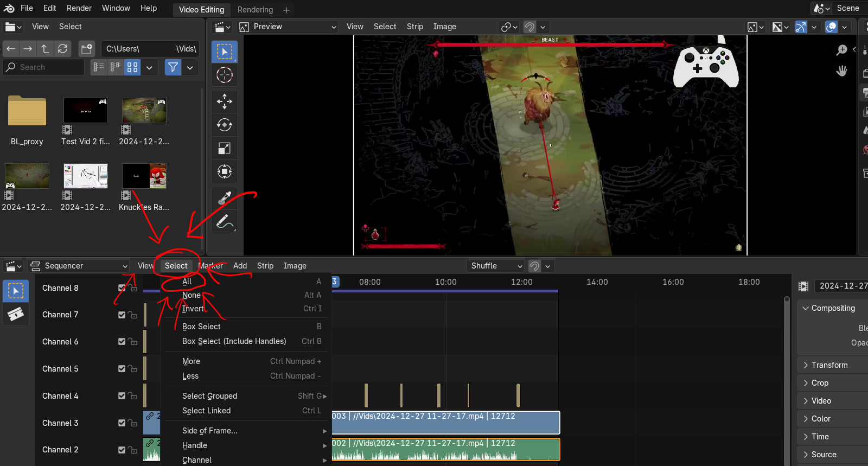The width and height of the screenshot is (868, 466).
Task: Uncheck mute checkbox for Channel 2
Action: click(x=122, y=450)
